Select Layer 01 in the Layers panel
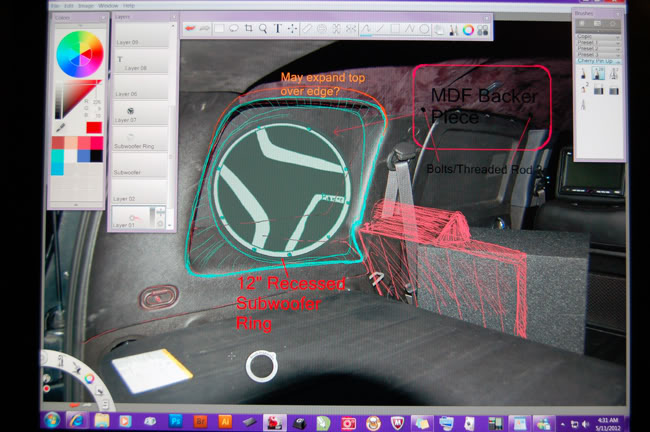Screen dimensions: 650x432 point(139,217)
